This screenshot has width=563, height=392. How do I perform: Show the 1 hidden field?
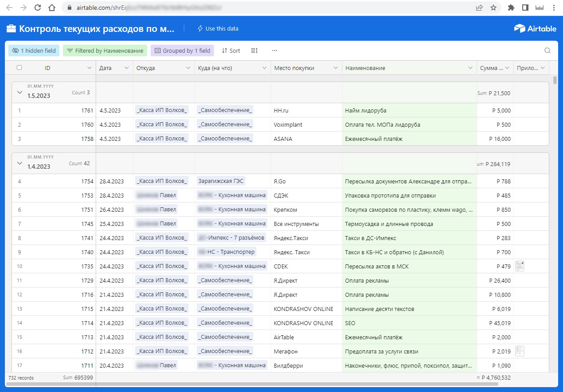(34, 50)
